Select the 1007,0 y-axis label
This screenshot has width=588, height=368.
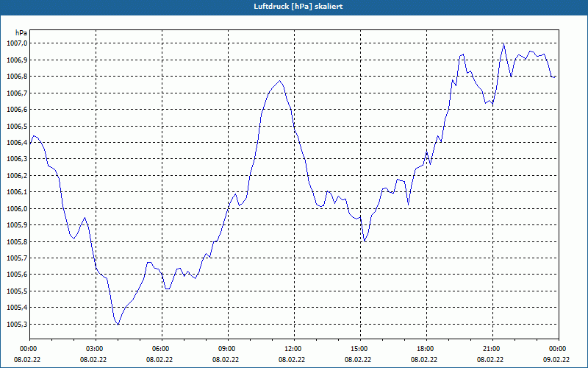[x=17, y=43]
